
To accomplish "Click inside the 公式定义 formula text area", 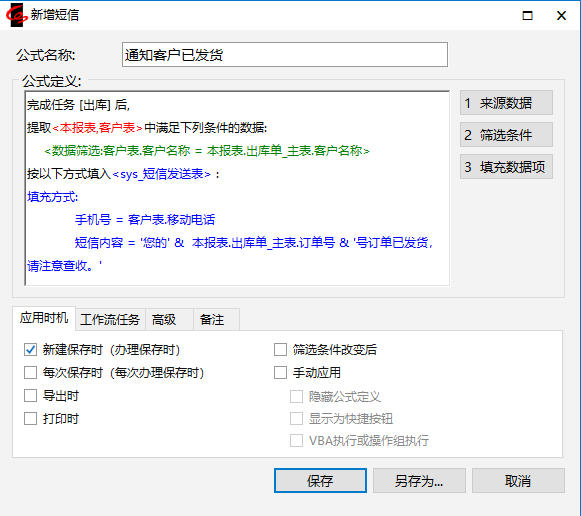I will point(237,188).
